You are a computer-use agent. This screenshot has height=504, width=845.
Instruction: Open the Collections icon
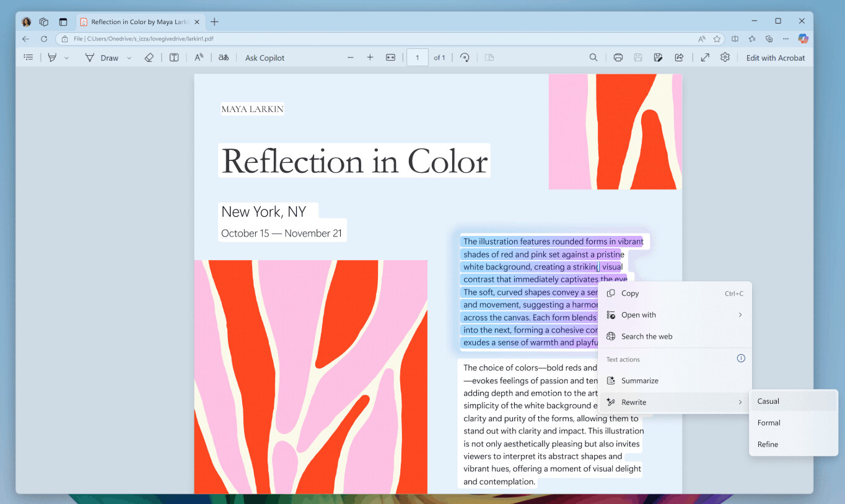tap(769, 38)
